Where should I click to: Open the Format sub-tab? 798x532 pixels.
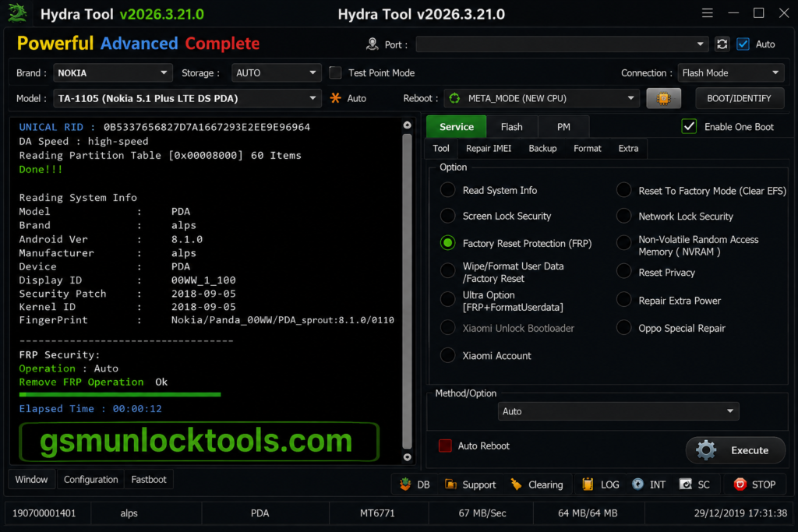coord(588,149)
